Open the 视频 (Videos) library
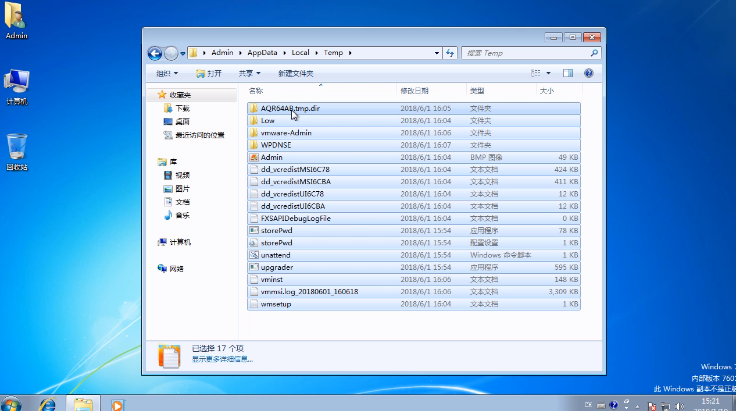 pyautogui.click(x=176, y=175)
